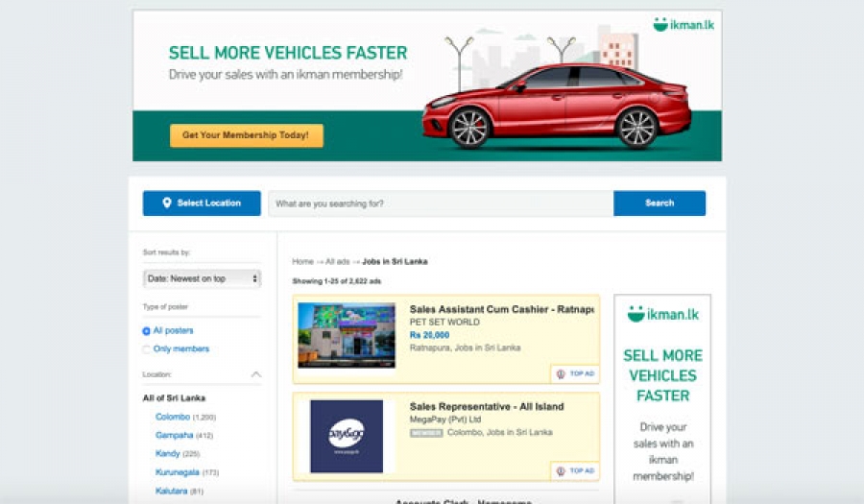Click the MegaPay (Pvt) Ltd poster name

click(445, 420)
